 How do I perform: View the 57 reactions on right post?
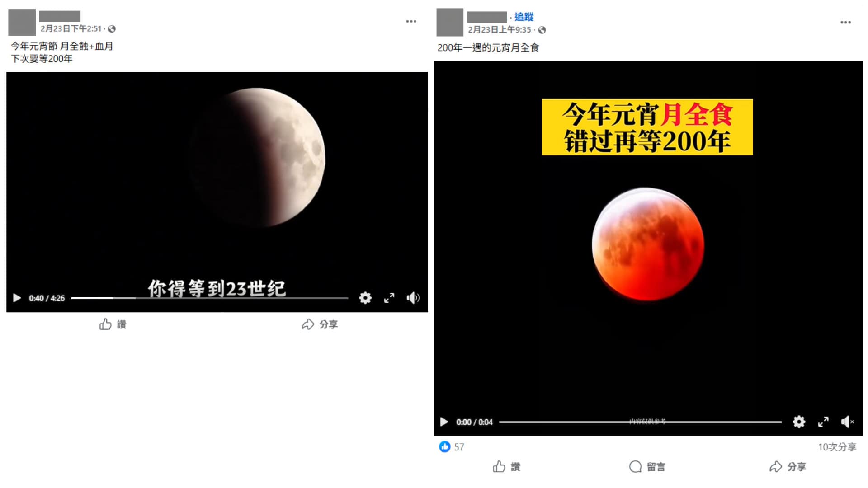(452, 447)
